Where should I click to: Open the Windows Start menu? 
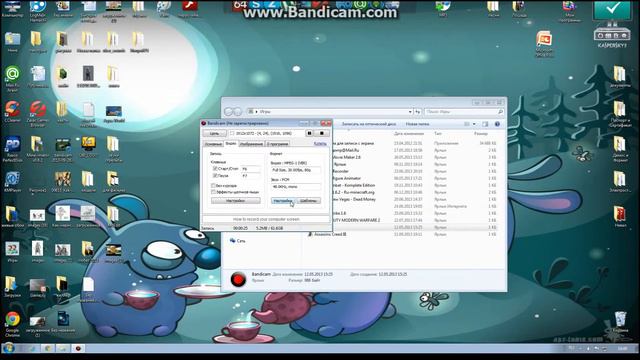(8, 348)
